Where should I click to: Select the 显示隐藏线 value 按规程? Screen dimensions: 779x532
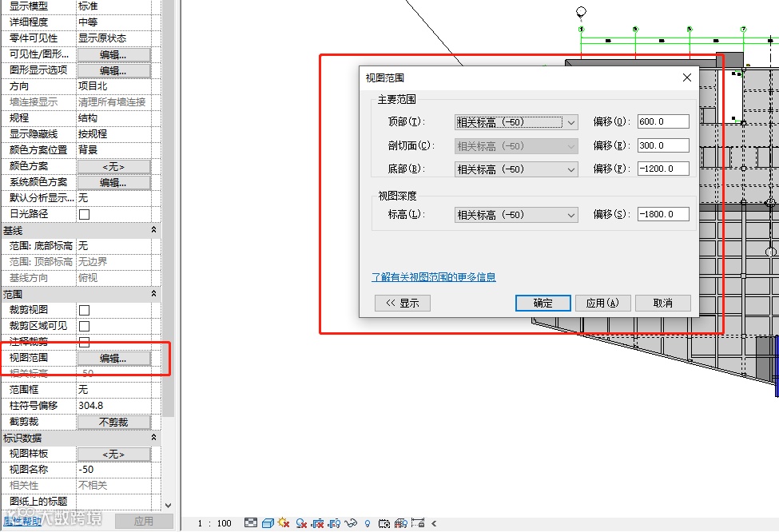tap(113, 134)
